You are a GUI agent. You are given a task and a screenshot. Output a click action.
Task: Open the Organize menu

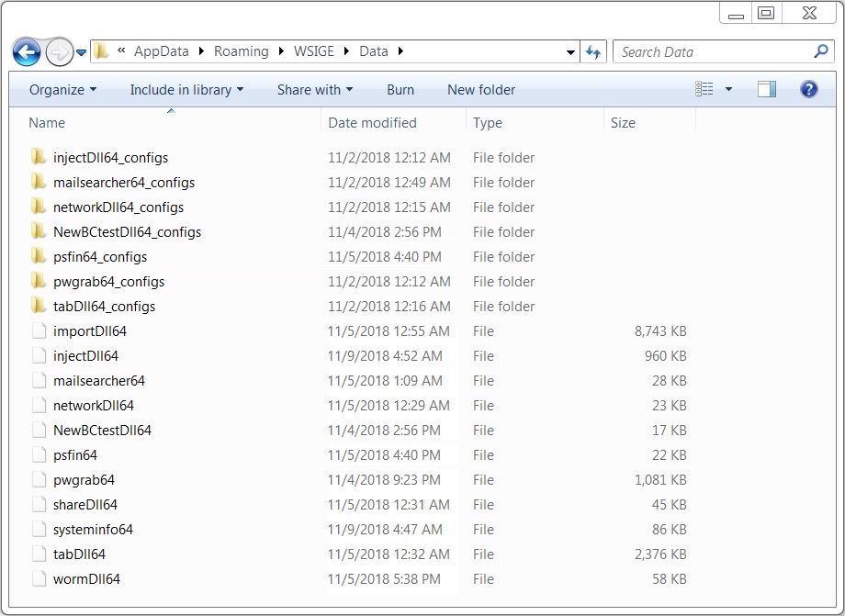click(62, 90)
